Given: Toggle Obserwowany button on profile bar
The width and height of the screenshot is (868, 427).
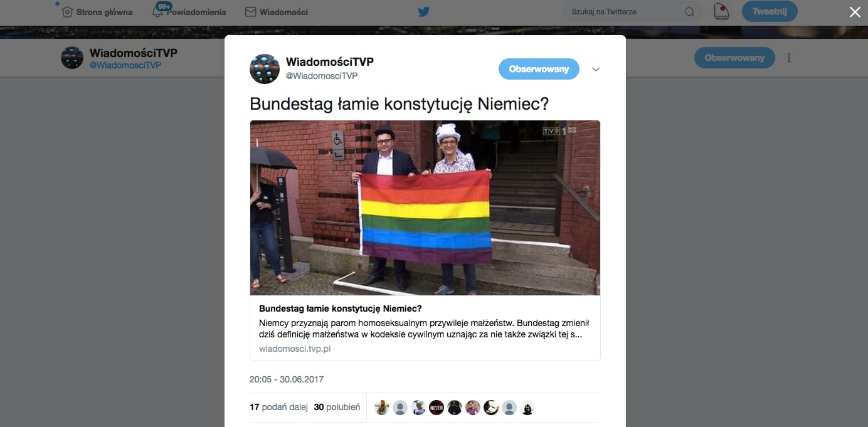Looking at the screenshot, I should pos(734,58).
